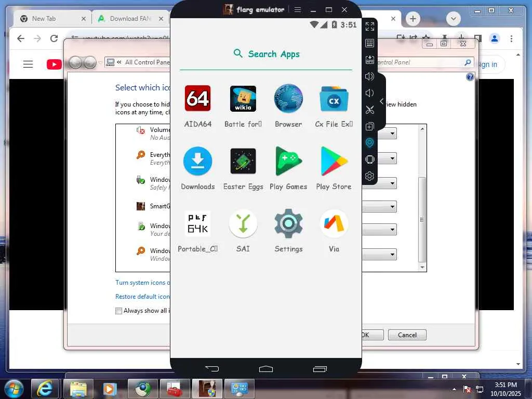Open the Everything row behavior dropdown
532x399 pixels.
point(392,158)
